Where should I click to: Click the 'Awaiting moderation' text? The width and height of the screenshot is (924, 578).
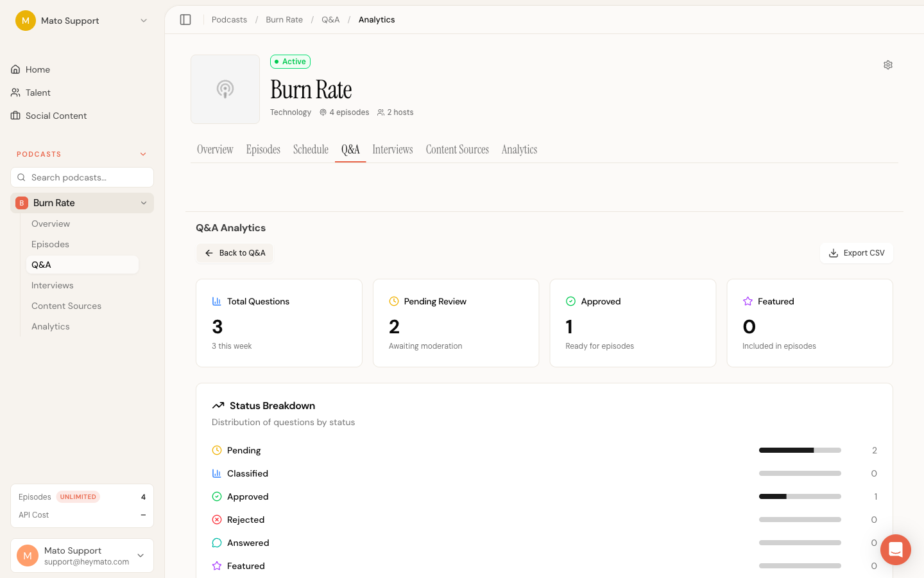(425, 346)
